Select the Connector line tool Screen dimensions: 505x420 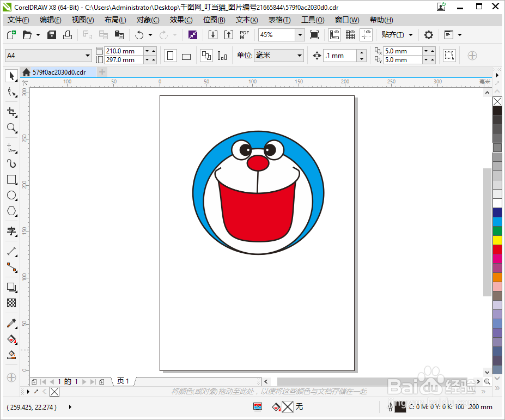coord(11,267)
